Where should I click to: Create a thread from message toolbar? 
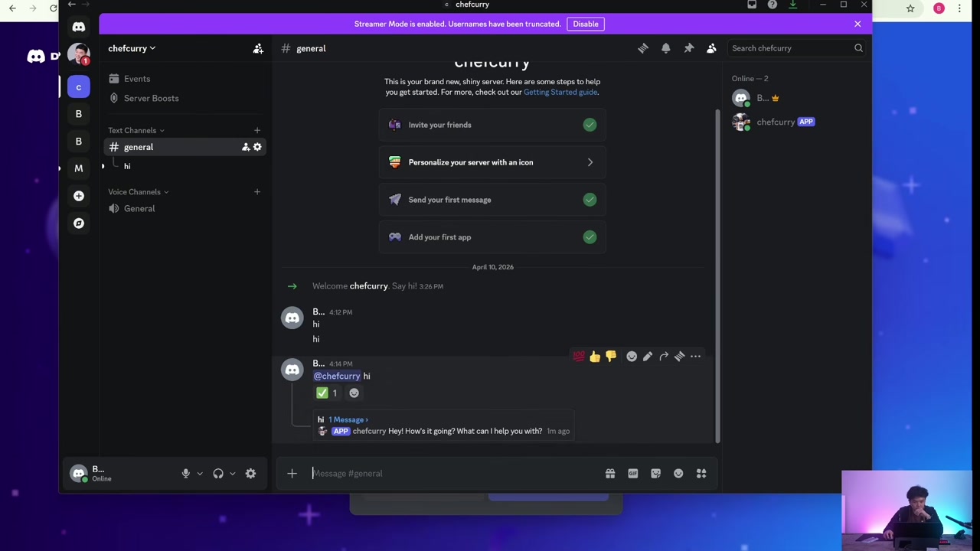click(680, 357)
